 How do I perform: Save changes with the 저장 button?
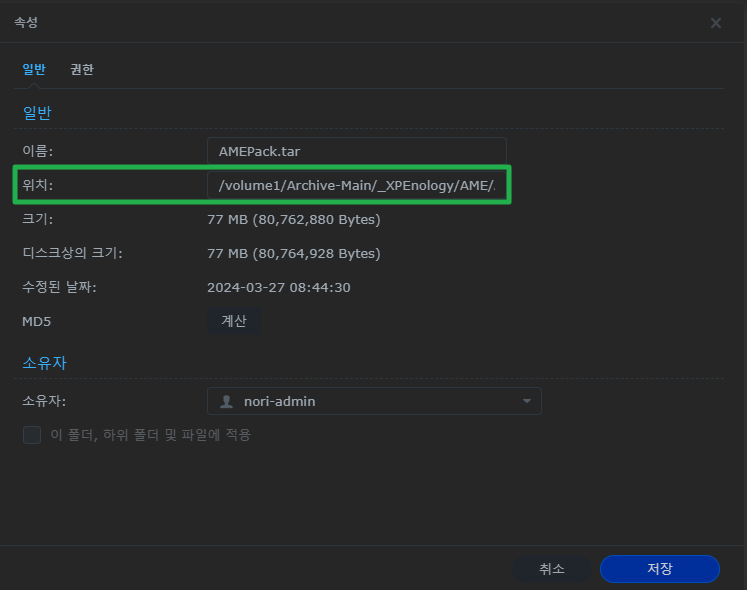coord(659,568)
